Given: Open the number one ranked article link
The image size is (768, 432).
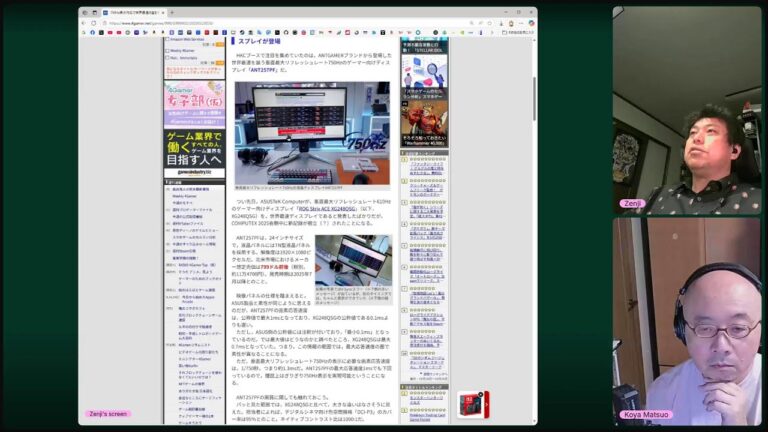Looking at the screenshot, I should point(427,167).
